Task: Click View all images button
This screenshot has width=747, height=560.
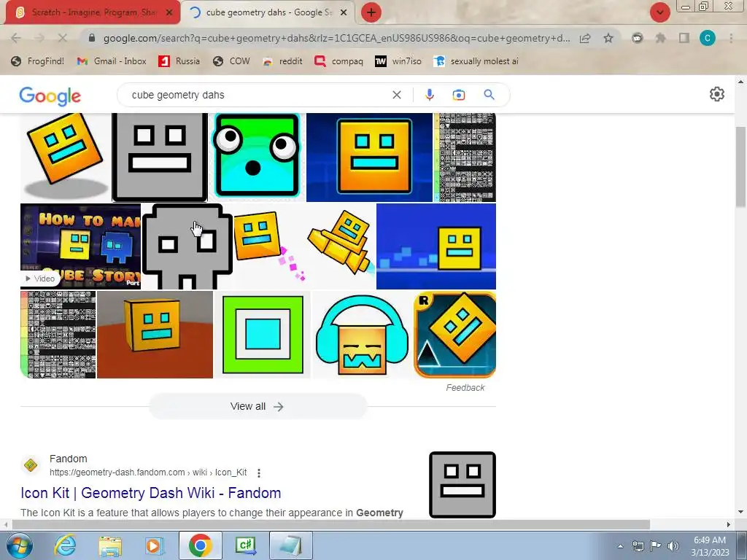Action: [258, 406]
